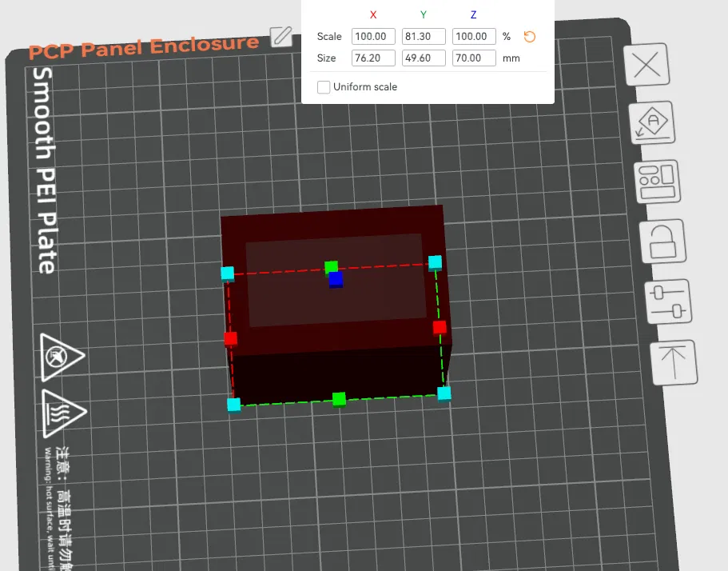This screenshot has width=728, height=571.
Task: Click the cyan corner handle at back right
Action: tap(435, 262)
